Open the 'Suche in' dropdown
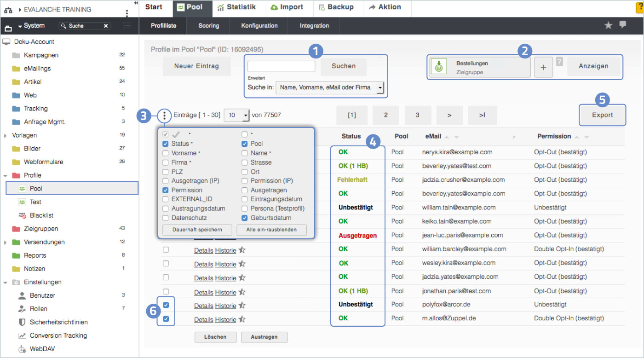This screenshot has height=358, width=644. coord(329,87)
